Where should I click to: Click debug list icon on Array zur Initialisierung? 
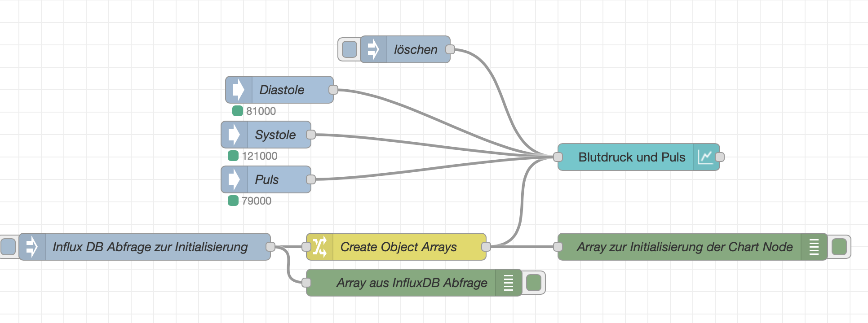pyautogui.click(x=814, y=247)
